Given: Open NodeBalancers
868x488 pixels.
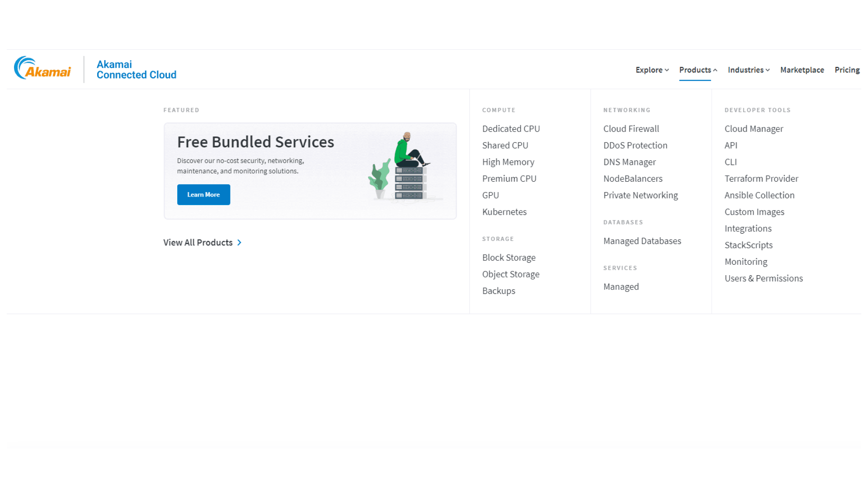Looking at the screenshot, I should click(x=633, y=179).
